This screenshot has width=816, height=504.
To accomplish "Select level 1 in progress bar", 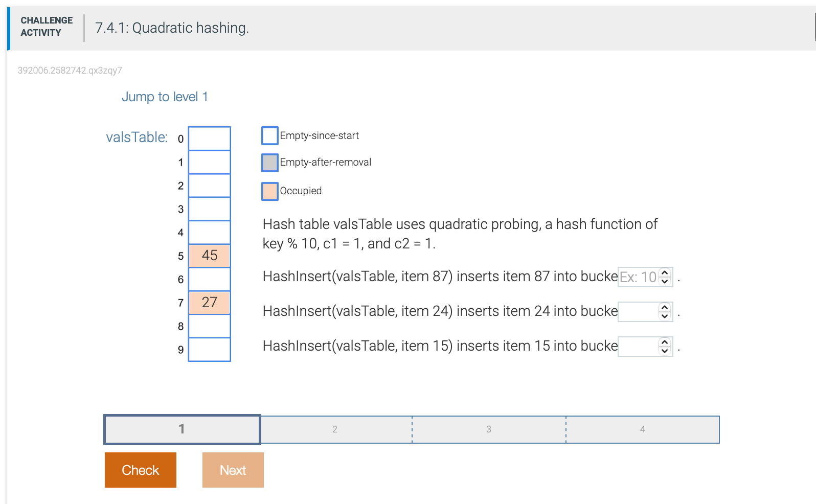I will (x=182, y=429).
